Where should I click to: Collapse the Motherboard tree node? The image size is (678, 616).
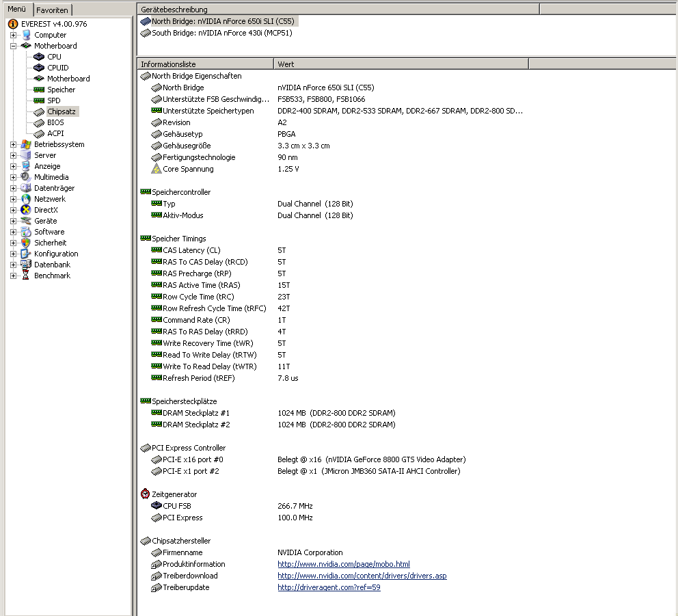point(14,46)
